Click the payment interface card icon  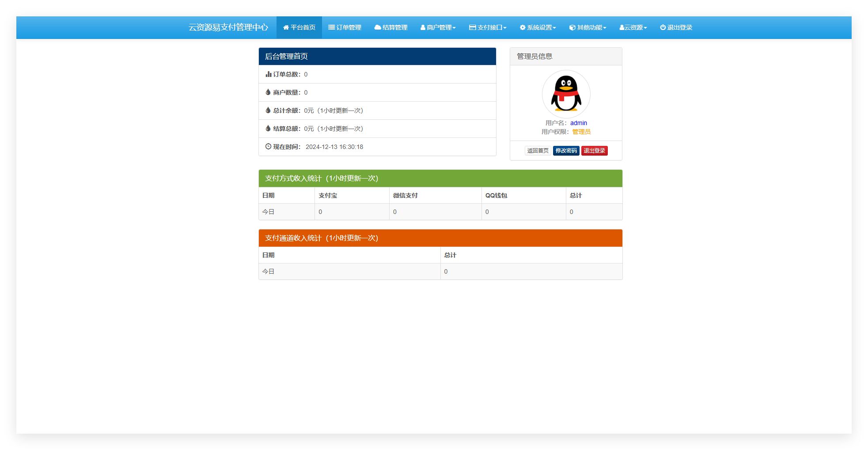[x=472, y=27]
